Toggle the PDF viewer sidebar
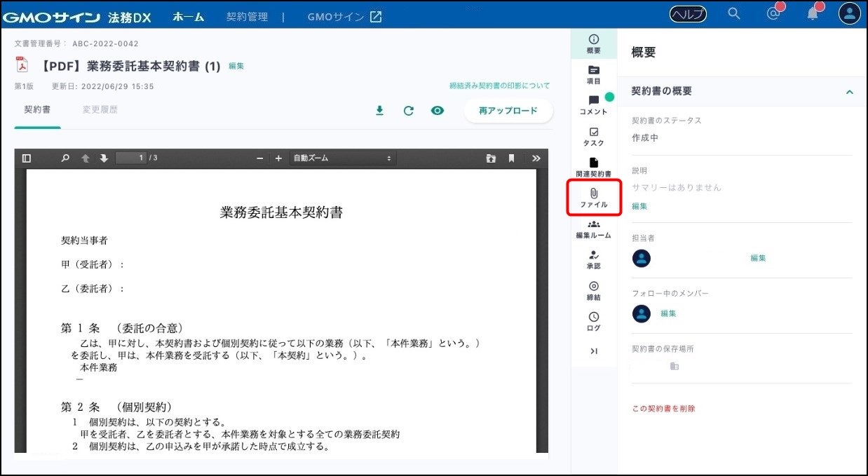The image size is (868, 476). click(27, 158)
